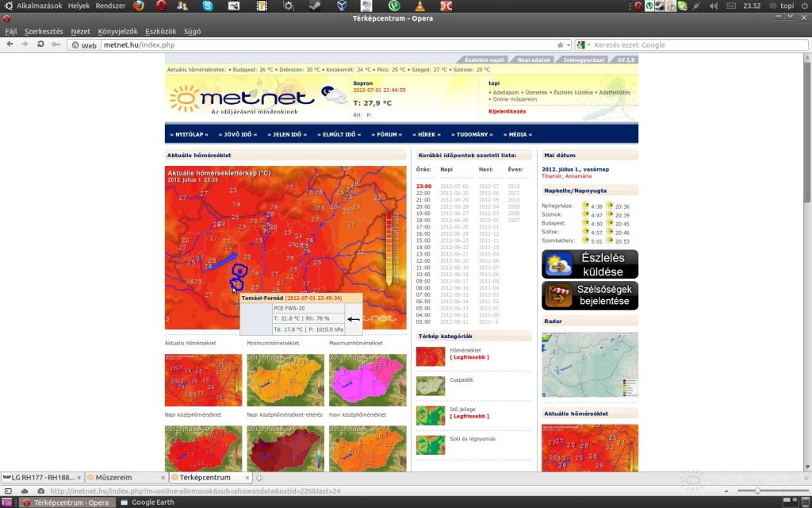Click the browser back arrow
812x508 pixels.
point(10,45)
